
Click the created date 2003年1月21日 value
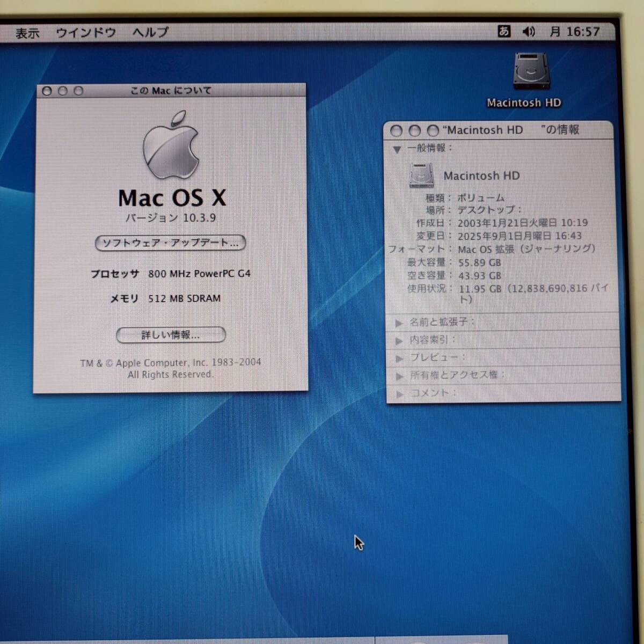[522, 223]
